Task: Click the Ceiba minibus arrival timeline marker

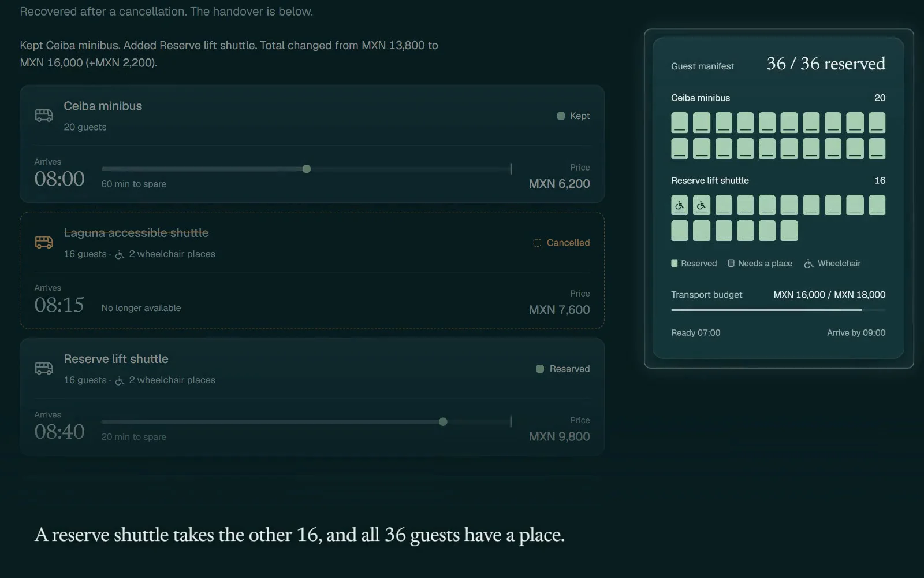Action: tap(307, 169)
